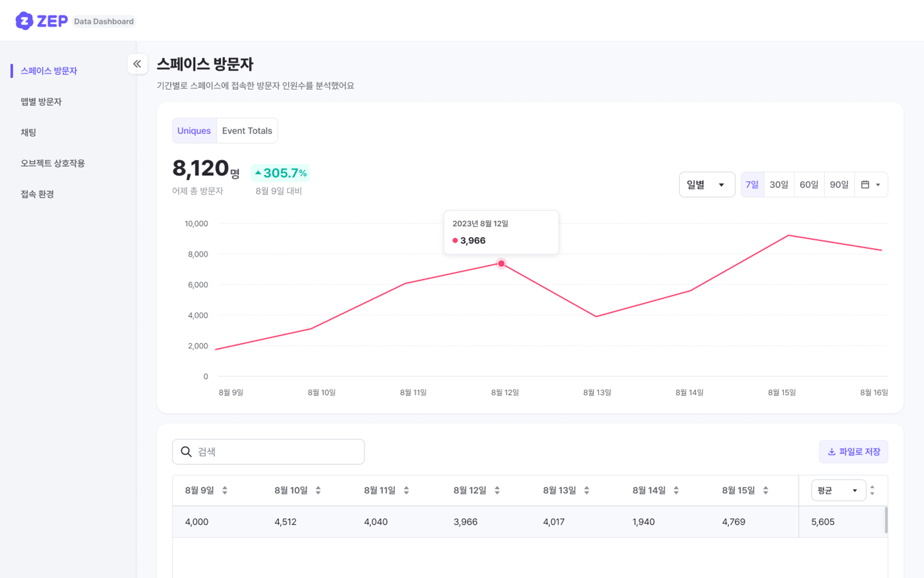
Task: Switch range to 90일
Action: click(839, 184)
